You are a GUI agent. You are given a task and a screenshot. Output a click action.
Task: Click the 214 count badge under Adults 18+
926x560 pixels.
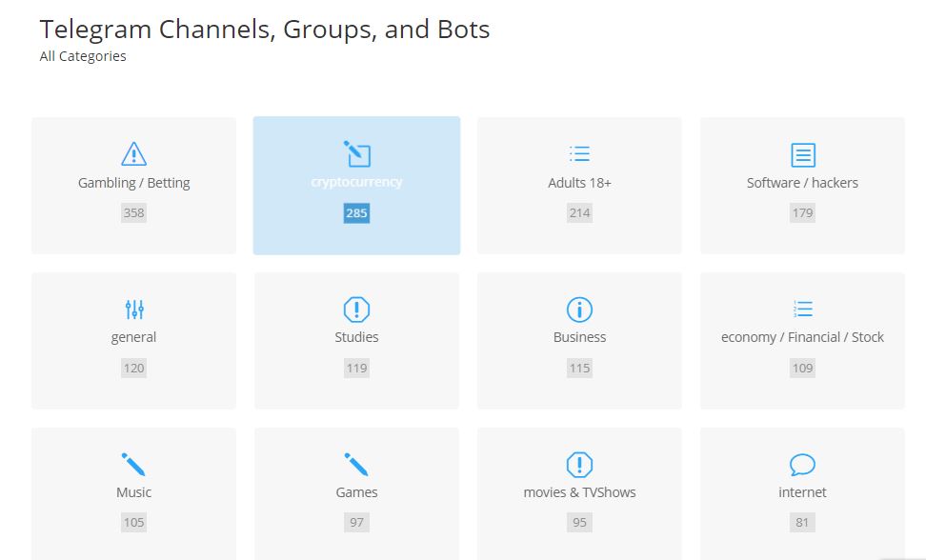coord(579,213)
